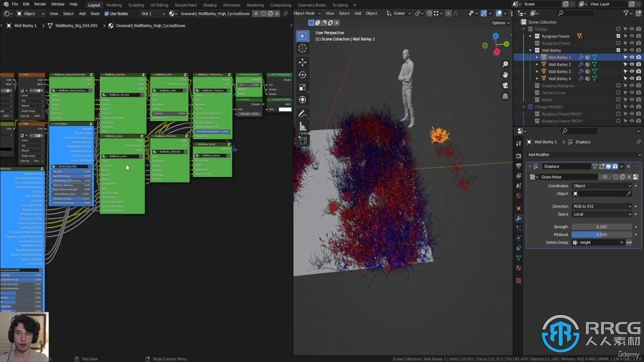This screenshot has height=362, width=644.
Task: Open the Texture properties checker tab
Action: pyautogui.click(x=519, y=281)
